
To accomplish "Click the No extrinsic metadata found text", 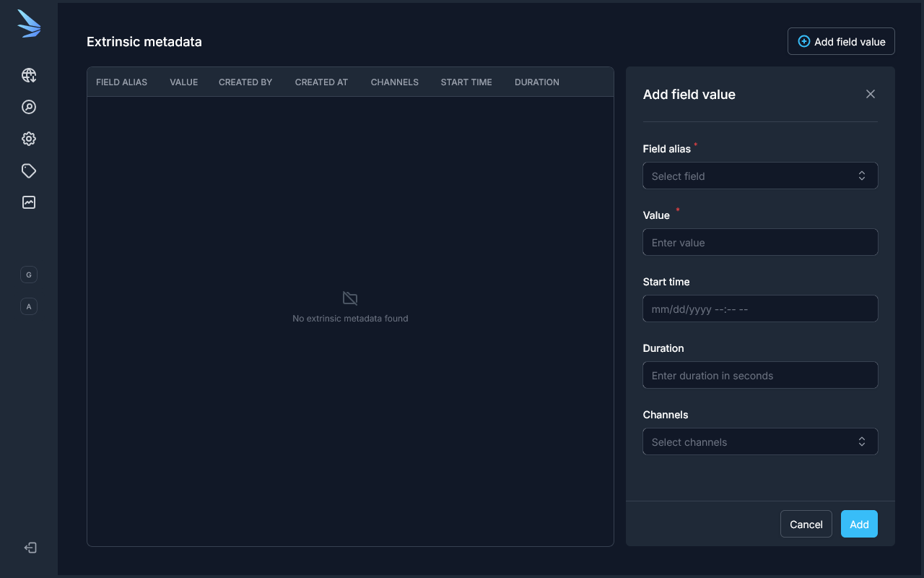I will point(350,318).
